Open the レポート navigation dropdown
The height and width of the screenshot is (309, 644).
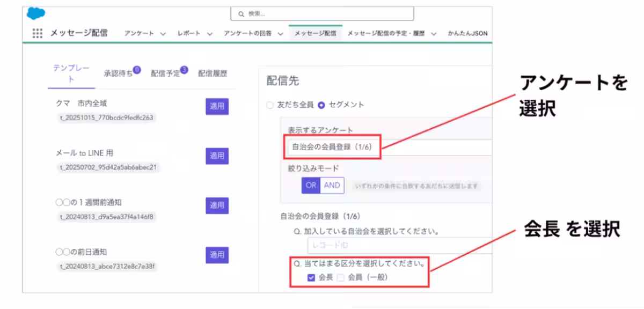coord(209,33)
